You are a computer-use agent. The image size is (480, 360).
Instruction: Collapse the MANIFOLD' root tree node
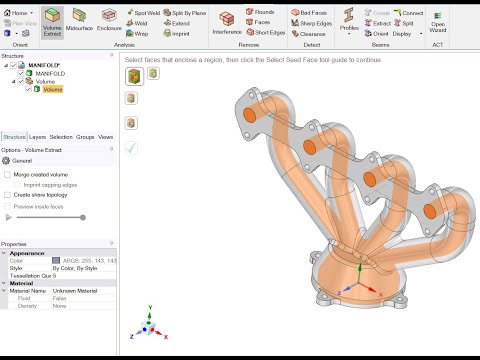coord(6,65)
